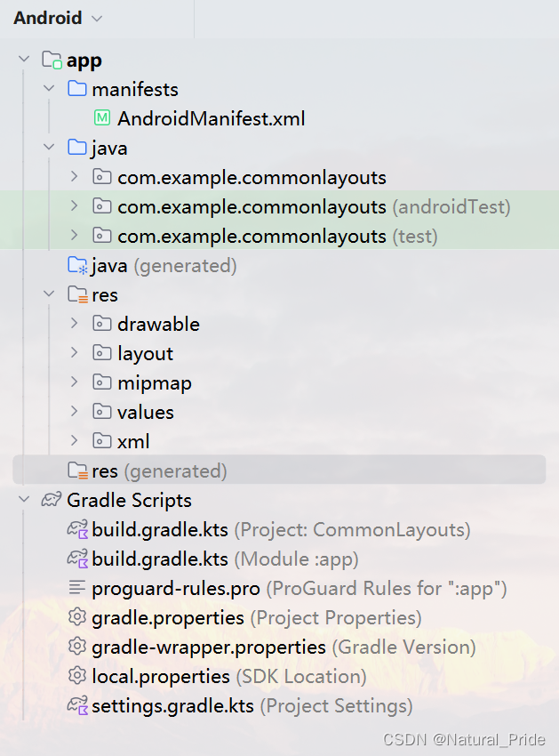
Task: Open AndroidManifest.xml via its manifest file icon
Action: (x=100, y=117)
